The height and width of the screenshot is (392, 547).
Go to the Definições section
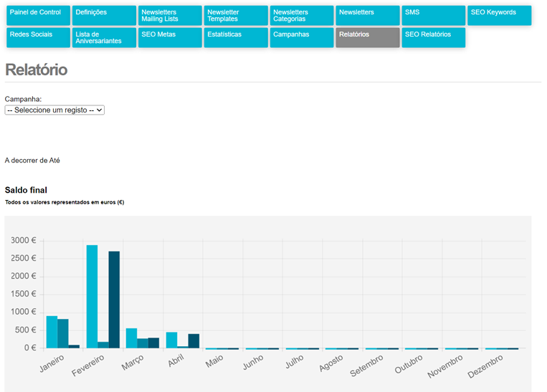[104, 16]
